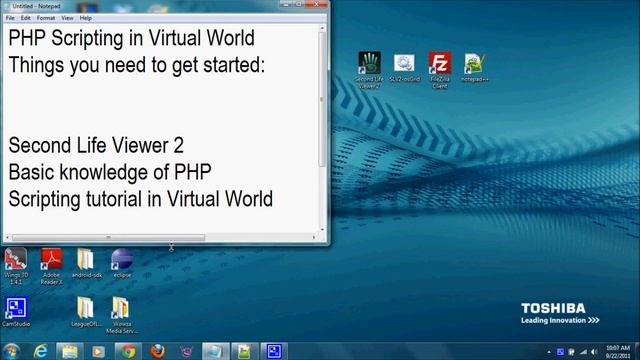Maximize the Notepad window
640x360 pixels.
coord(298,4)
